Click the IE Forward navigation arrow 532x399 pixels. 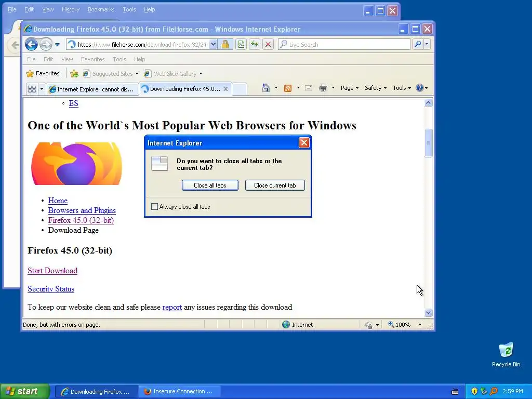click(x=46, y=44)
